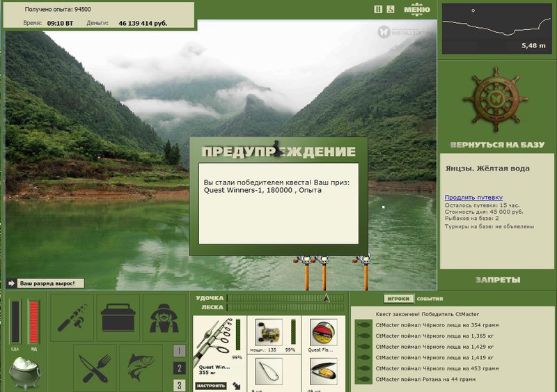Click the groundbait cooking pot icon
This screenshot has width=557, height=392.
(x=25, y=373)
